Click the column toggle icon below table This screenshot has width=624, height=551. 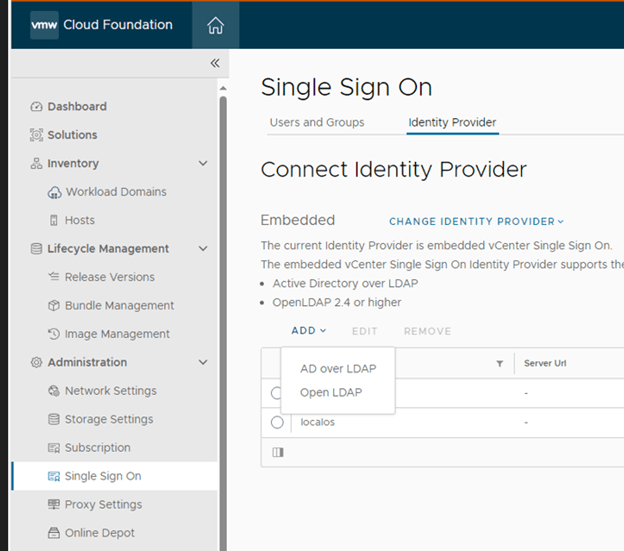[x=277, y=452]
